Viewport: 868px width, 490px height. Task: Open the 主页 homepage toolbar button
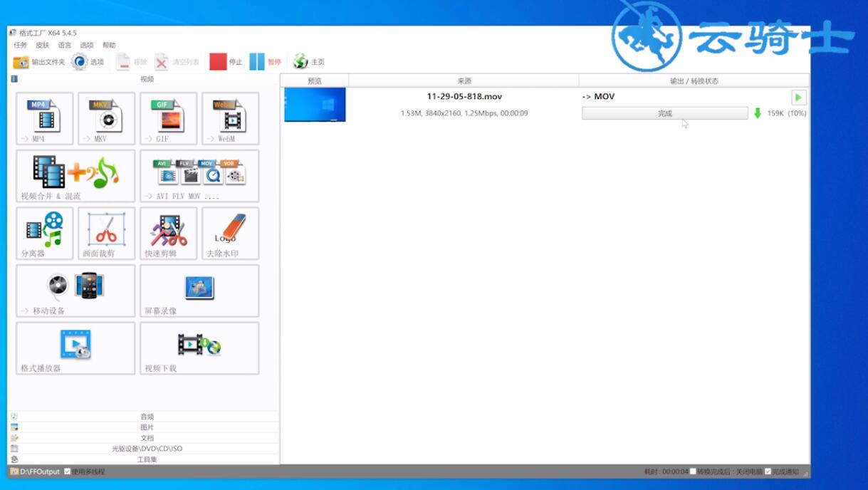coord(309,62)
